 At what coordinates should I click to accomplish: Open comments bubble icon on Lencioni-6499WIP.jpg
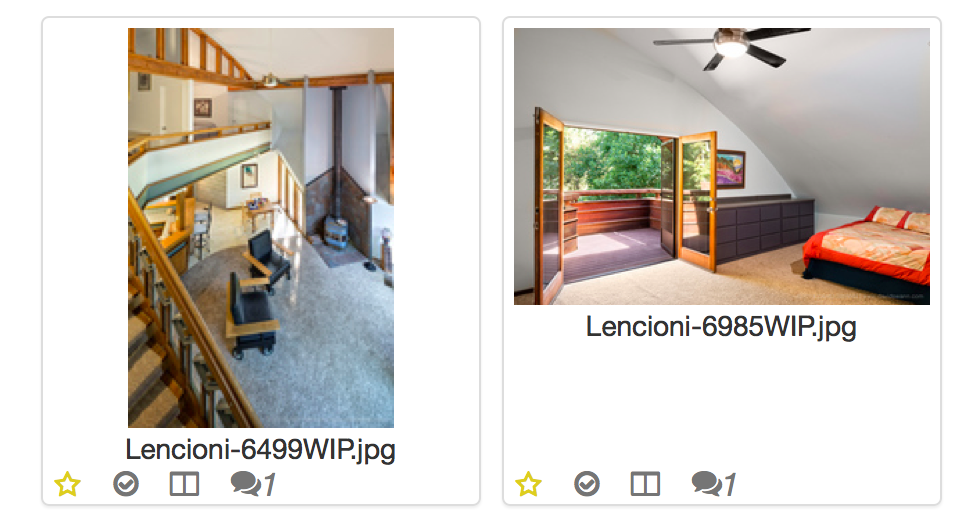click(246, 483)
